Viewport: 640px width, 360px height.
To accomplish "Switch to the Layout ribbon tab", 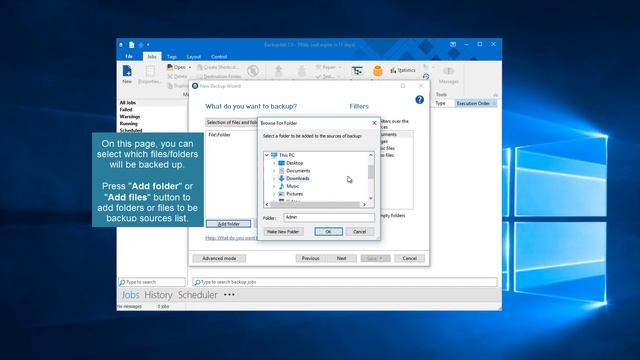I will [x=193, y=57].
